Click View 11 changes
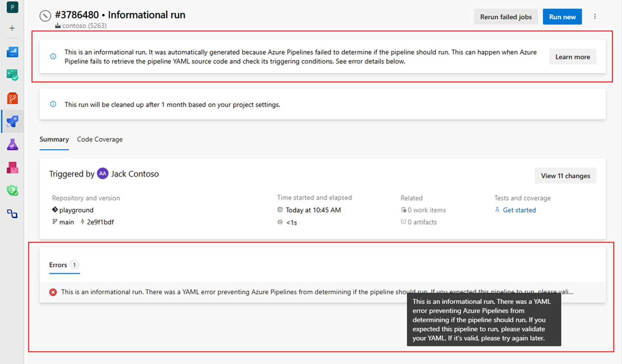Viewport: 622px width, 364px height. [x=565, y=175]
